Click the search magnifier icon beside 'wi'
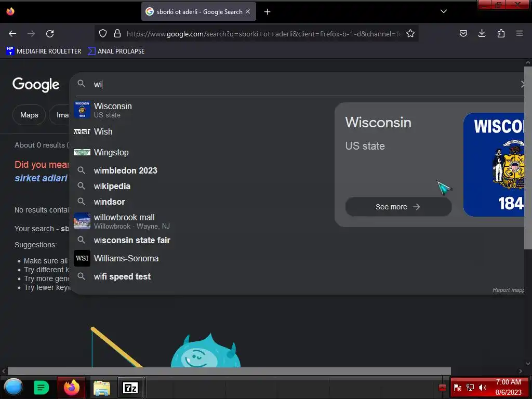 (x=81, y=84)
